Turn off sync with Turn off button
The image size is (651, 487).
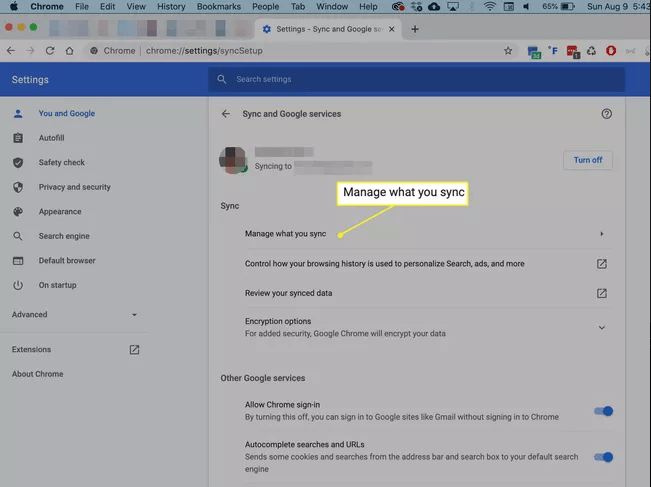pyautogui.click(x=587, y=160)
